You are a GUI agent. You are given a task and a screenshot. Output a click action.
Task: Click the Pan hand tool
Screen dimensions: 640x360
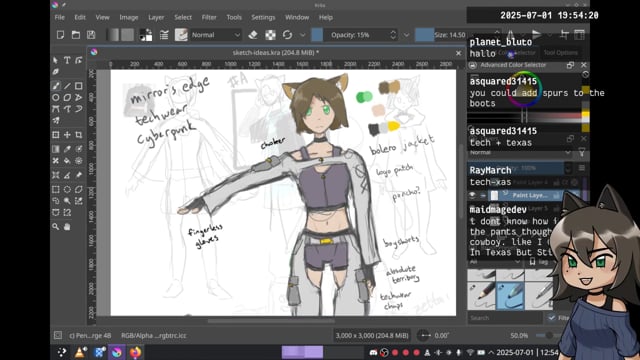[67, 227]
